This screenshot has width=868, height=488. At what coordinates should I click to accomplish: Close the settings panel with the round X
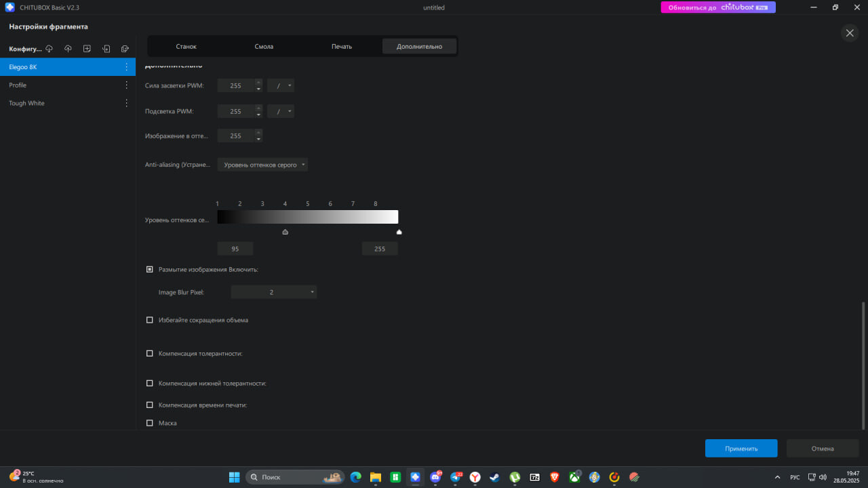click(850, 33)
